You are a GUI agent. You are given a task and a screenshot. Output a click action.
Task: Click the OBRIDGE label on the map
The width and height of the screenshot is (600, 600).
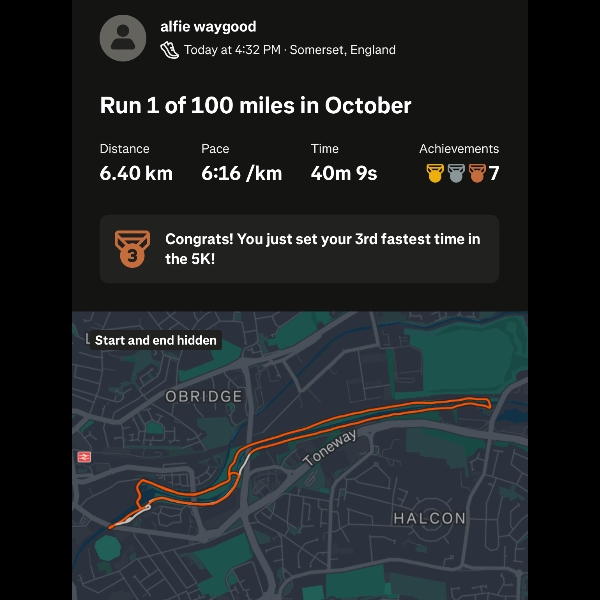tap(203, 397)
